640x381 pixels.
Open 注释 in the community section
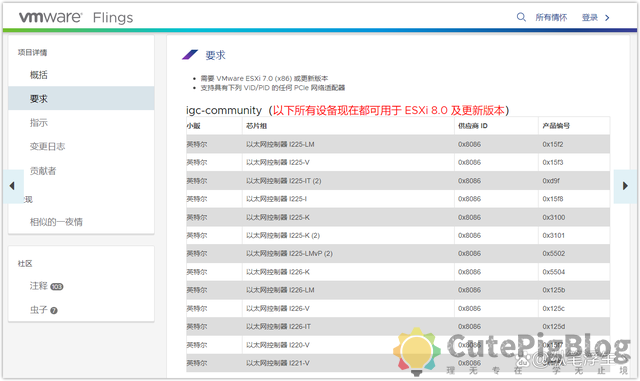point(39,286)
